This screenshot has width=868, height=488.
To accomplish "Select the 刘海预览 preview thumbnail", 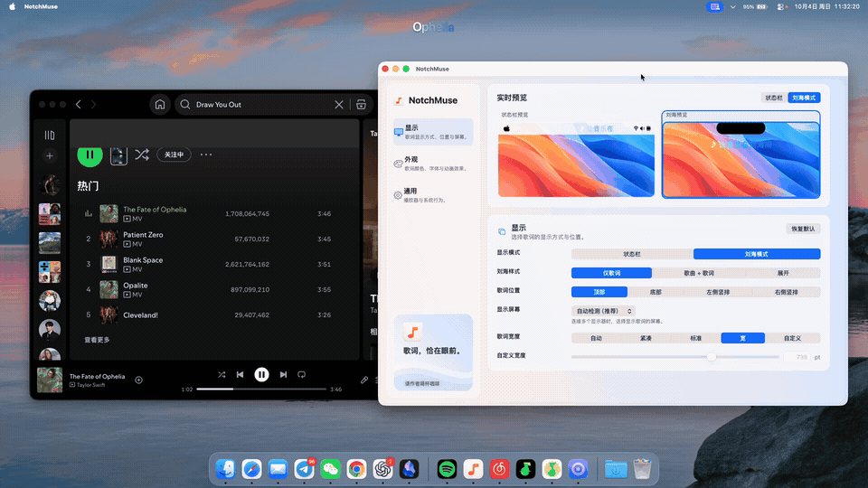I will [741, 155].
